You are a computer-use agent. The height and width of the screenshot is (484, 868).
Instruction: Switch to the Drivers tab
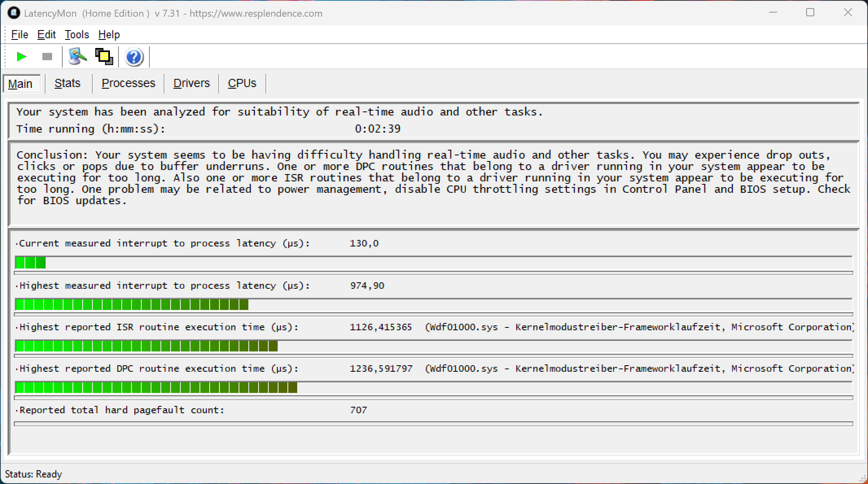191,83
